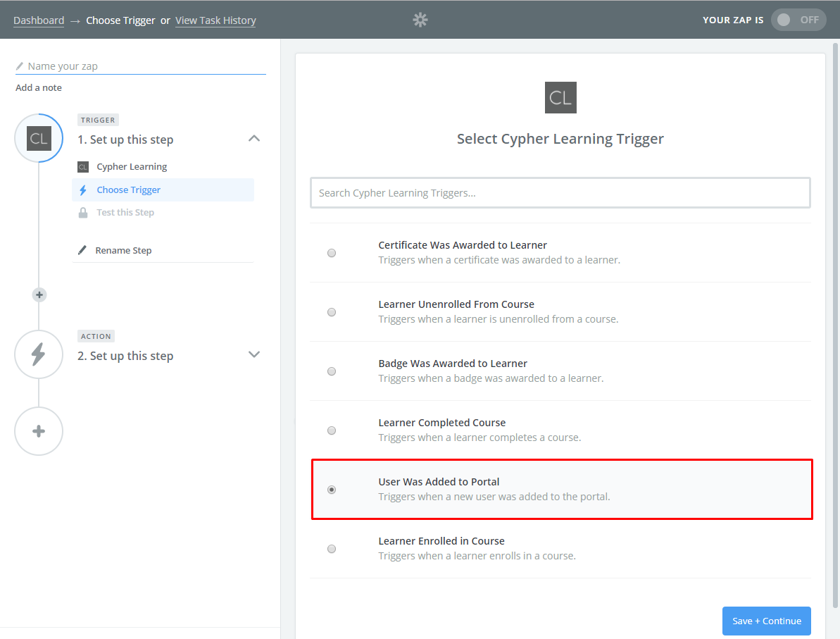Select Learner Enrolled in Course radio
This screenshot has height=639, width=840.
332,549
